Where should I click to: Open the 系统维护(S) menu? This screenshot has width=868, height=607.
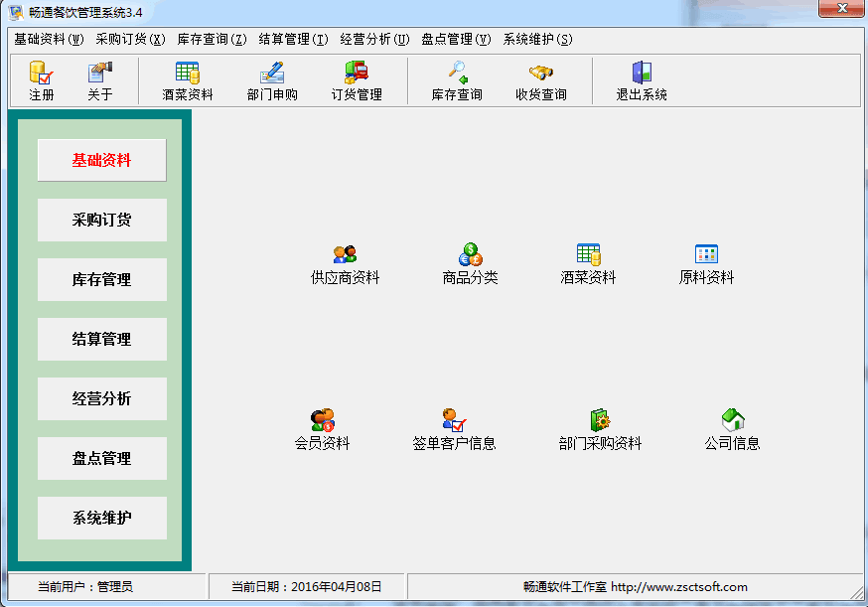pyautogui.click(x=537, y=40)
